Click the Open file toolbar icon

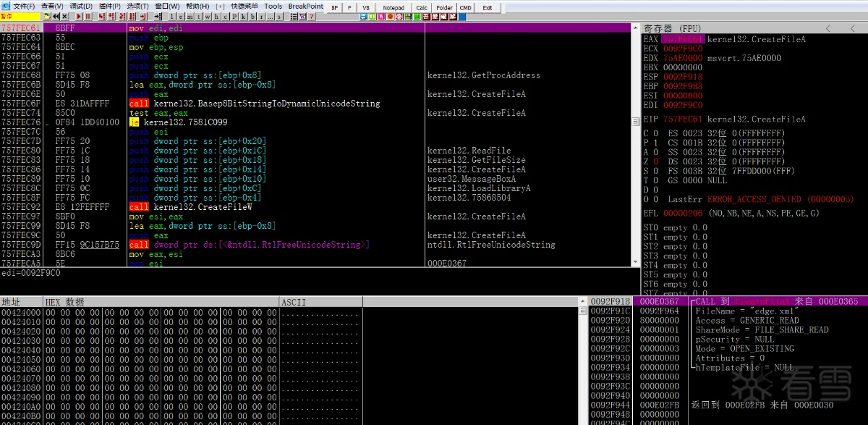[46, 16]
